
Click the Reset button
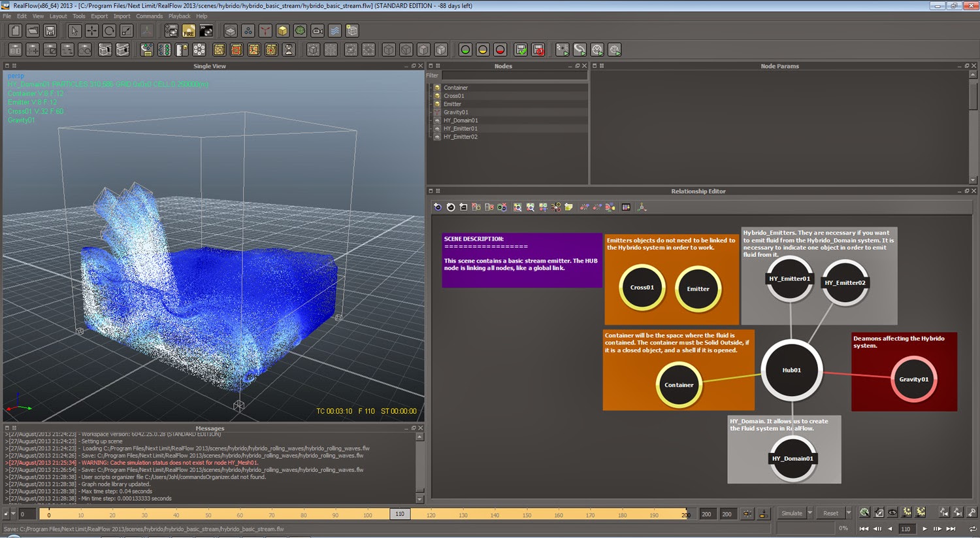pos(830,513)
